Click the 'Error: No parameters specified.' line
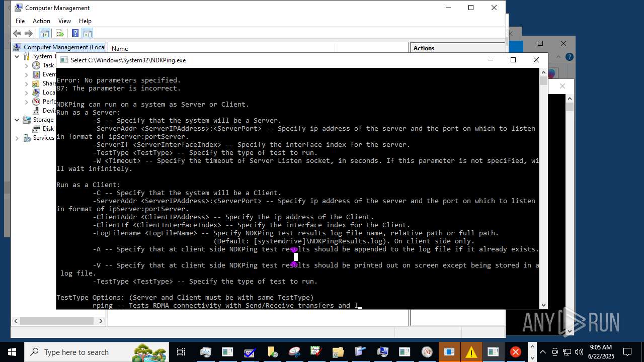This screenshot has width=644, height=362. [x=118, y=80]
